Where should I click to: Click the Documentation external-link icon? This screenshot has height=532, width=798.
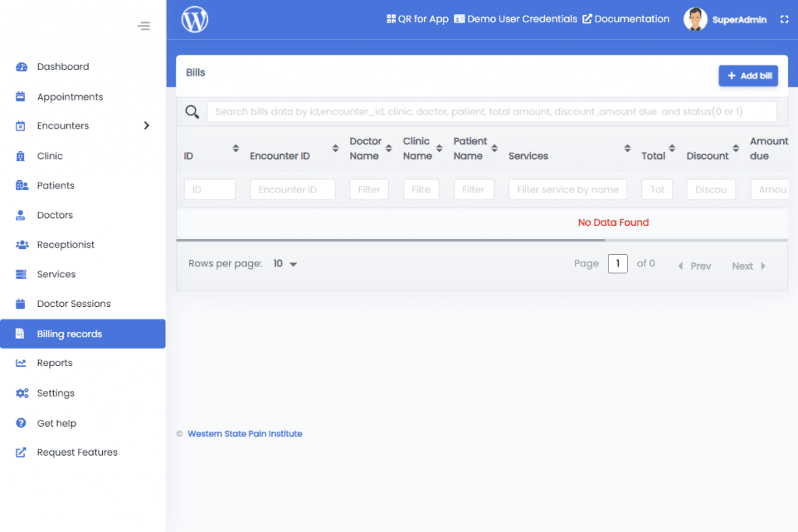pos(588,19)
